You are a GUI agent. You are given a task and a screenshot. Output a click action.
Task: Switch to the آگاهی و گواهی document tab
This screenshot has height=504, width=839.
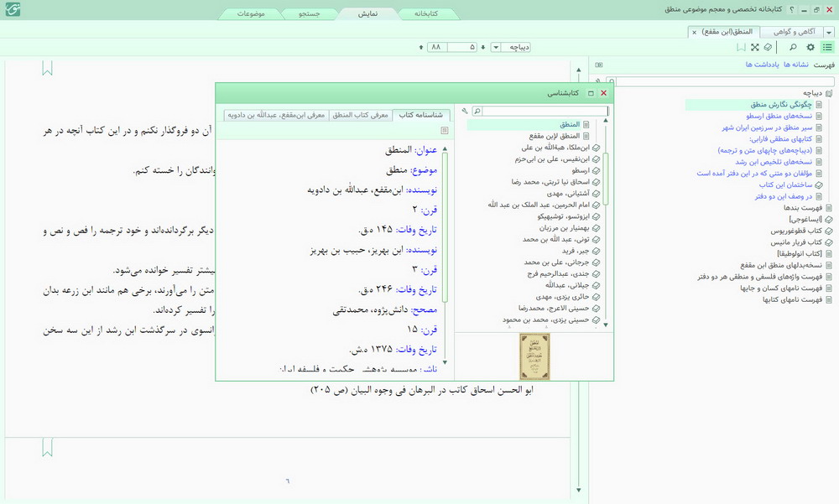pyautogui.click(x=794, y=32)
